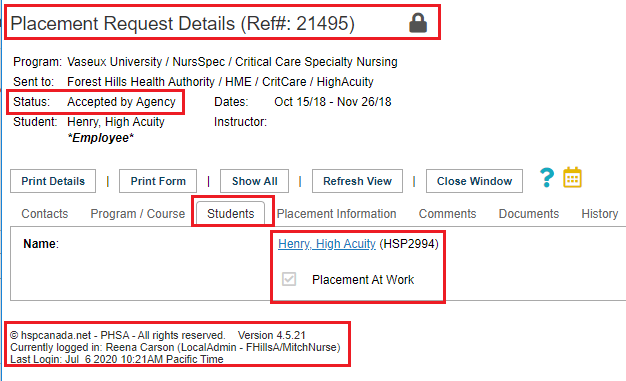The image size is (626, 381).
Task: Open the Comments tab
Action: 448,214
